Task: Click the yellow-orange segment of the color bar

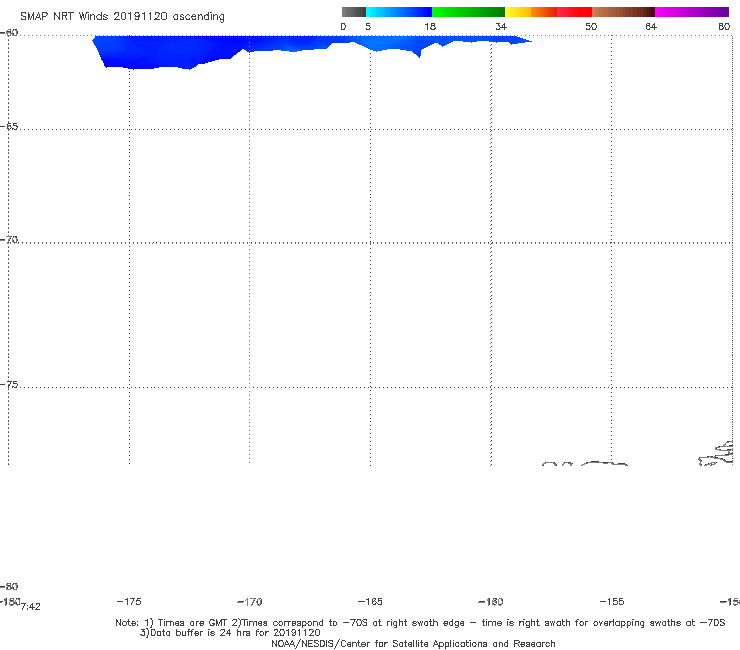Action: (531, 12)
